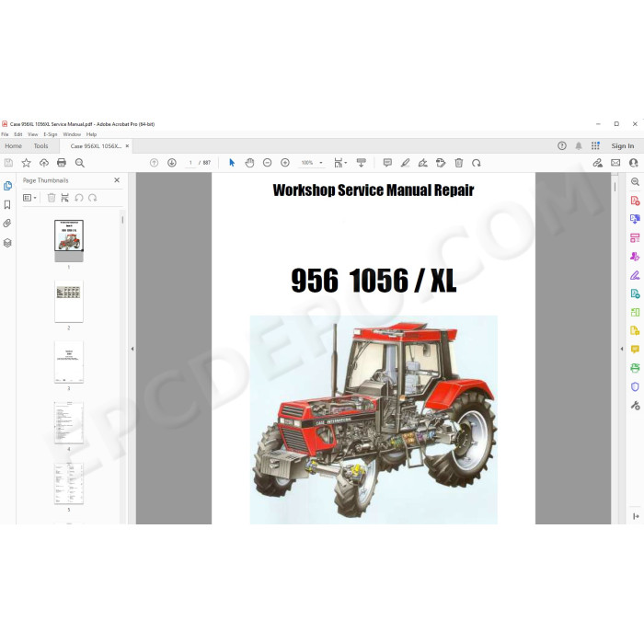Open the File menu
The height and width of the screenshot is (644, 644).
click(x=5, y=134)
